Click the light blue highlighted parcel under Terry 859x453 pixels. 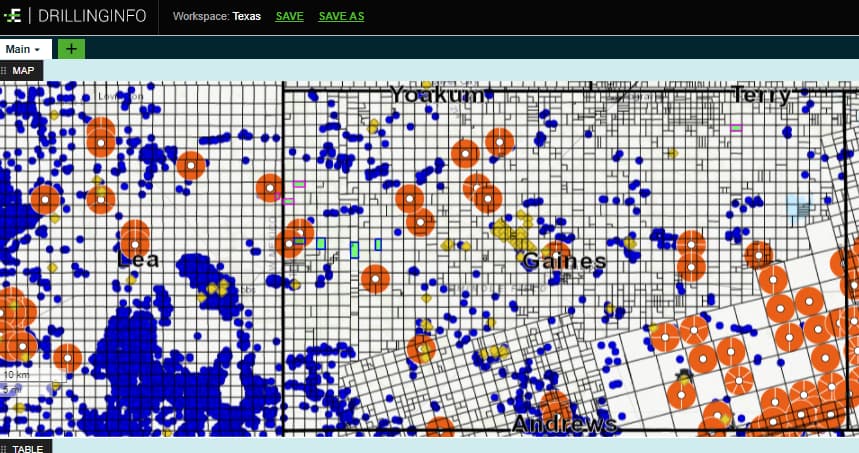pos(799,207)
